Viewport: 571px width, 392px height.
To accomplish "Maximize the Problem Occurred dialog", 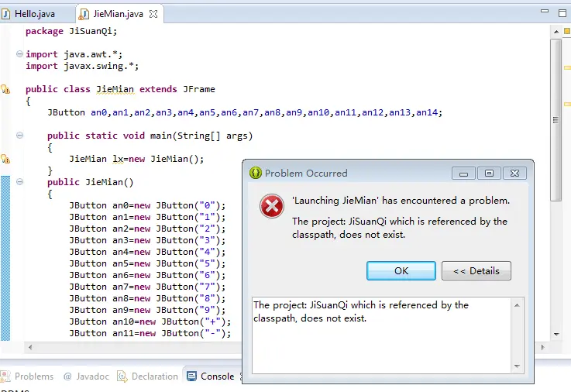I will [x=489, y=174].
